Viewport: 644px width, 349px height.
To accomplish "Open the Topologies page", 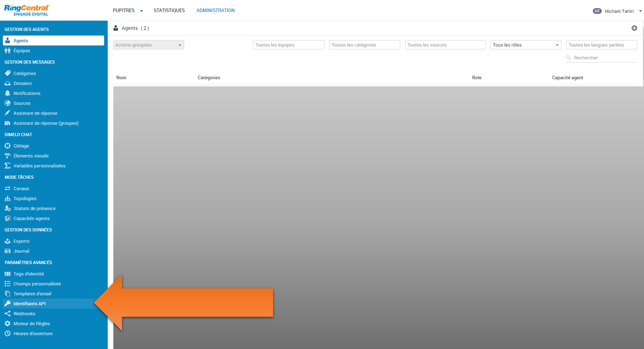I will click(x=53, y=199).
